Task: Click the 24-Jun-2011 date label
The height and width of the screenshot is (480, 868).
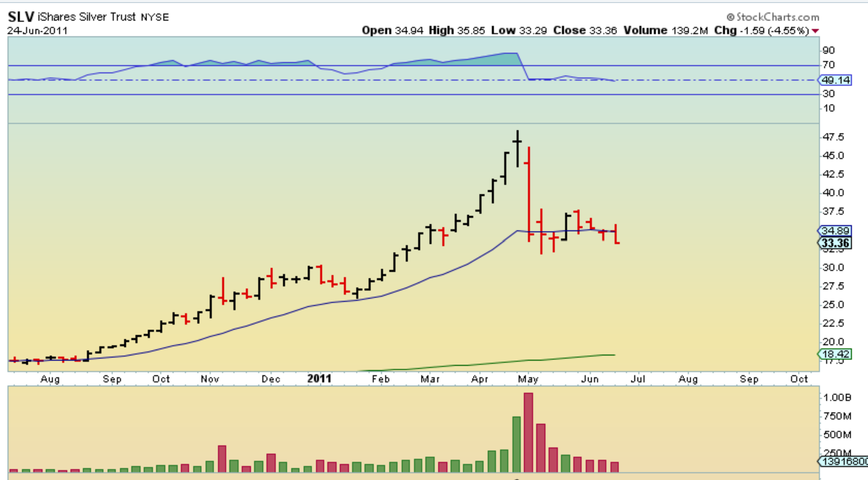Action: coord(37,31)
